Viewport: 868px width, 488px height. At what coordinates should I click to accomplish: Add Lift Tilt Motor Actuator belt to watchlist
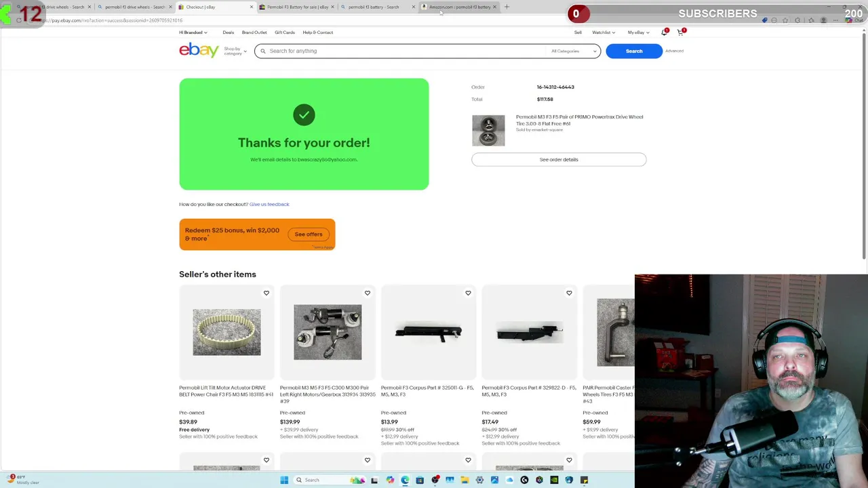pyautogui.click(x=266, y=293)
